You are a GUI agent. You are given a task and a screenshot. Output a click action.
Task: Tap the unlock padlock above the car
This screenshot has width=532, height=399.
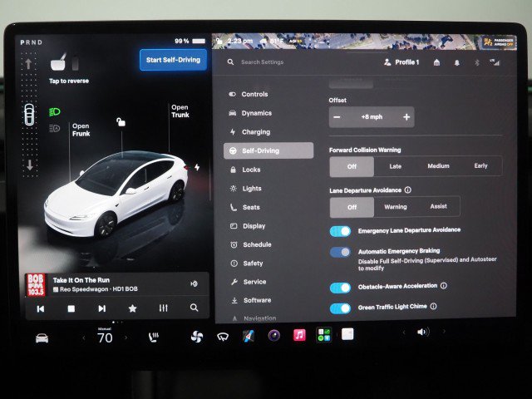(121, 122)
